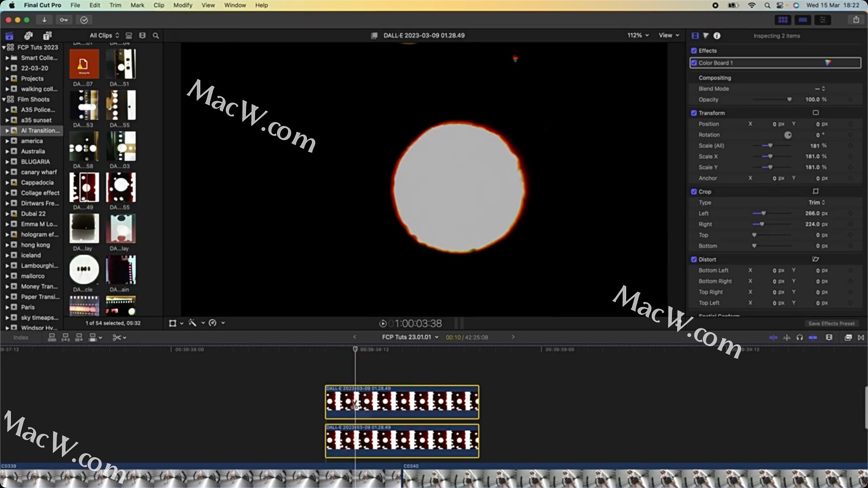Click the browser search magnifier icon
Screen dimensions: 868x488
(156, 35)
